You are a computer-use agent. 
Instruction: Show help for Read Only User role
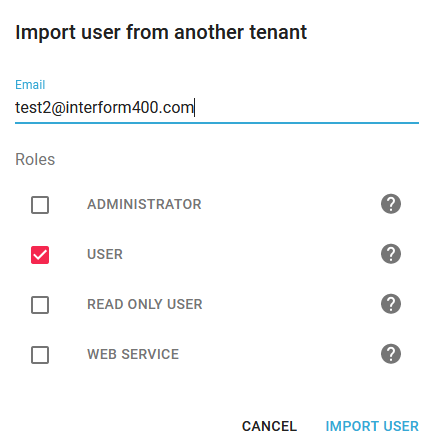pyautogui.click(x=391, y=304)
